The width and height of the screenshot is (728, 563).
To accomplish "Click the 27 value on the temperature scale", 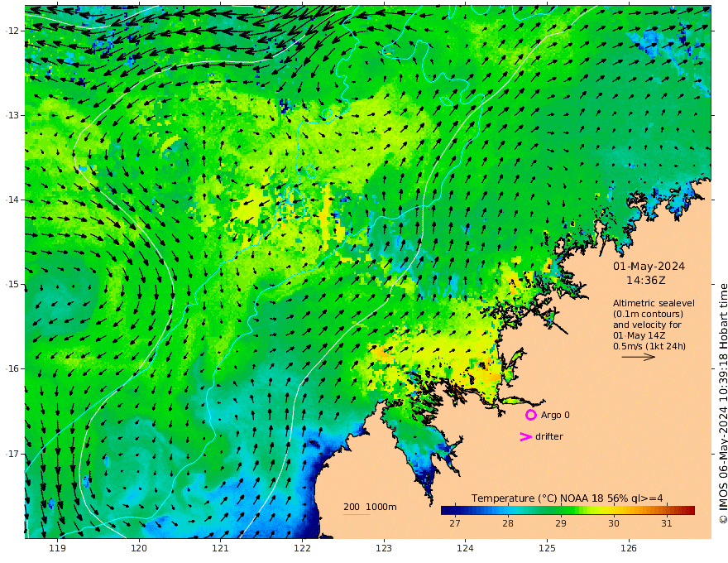I will [455, 523].
